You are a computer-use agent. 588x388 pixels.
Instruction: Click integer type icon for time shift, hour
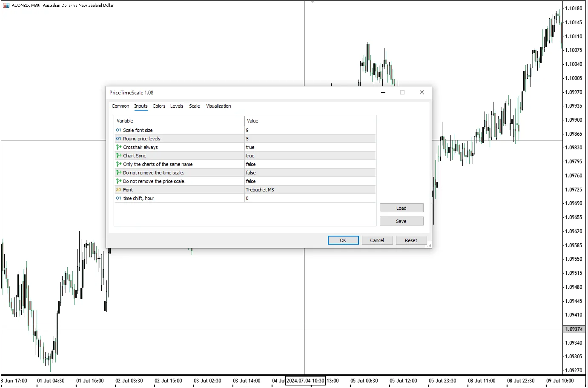coord(119,198)
